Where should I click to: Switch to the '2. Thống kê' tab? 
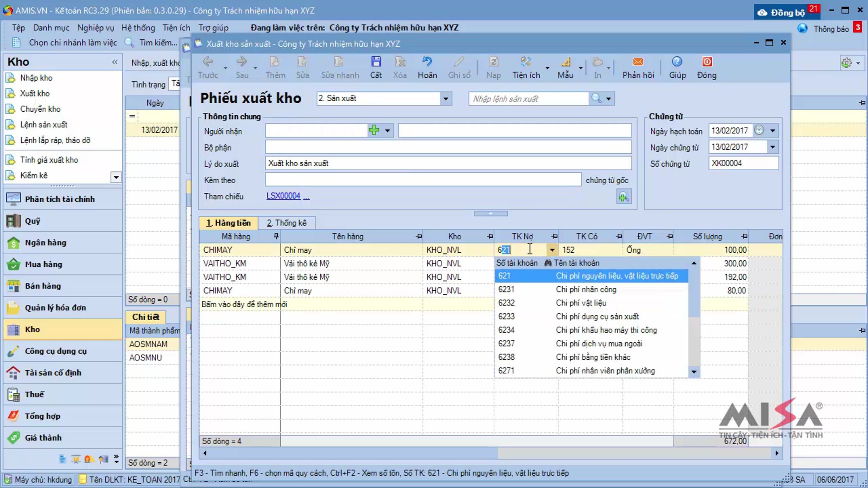(x=286, y=223)
